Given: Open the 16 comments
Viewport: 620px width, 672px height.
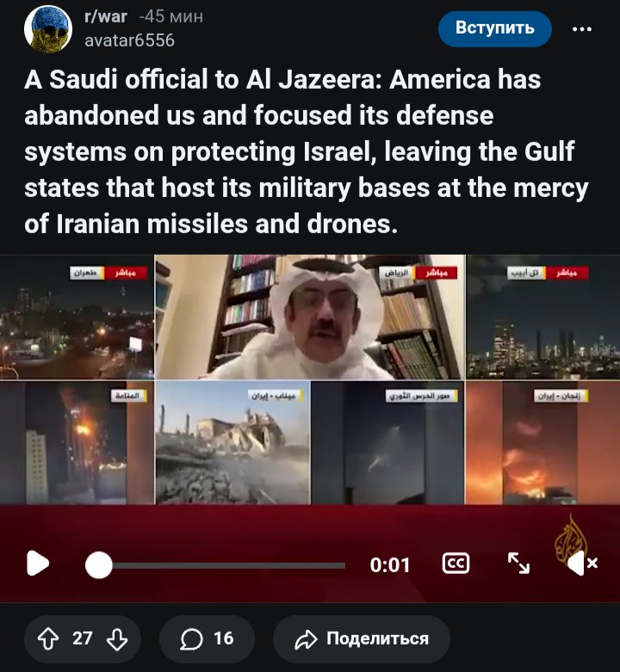Looking at the screenshot, I should pyautogui.click(x=207, y=638).
